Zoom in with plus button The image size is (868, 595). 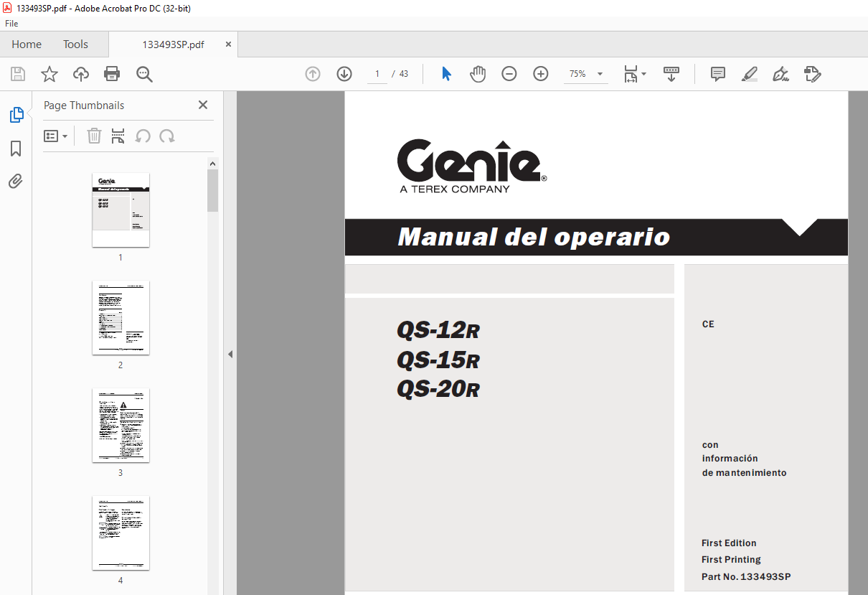pyautogui.click(x=541, y=74)
